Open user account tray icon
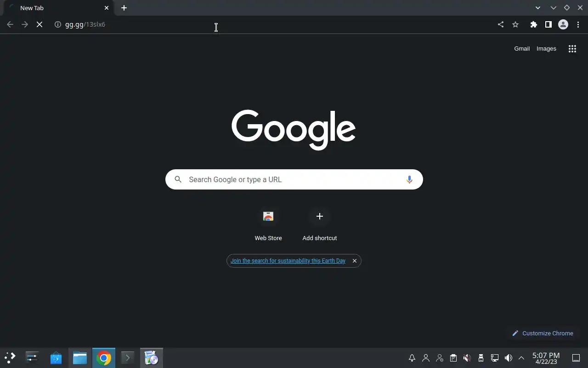Screen dimensions: 588x368 point(426,358)
